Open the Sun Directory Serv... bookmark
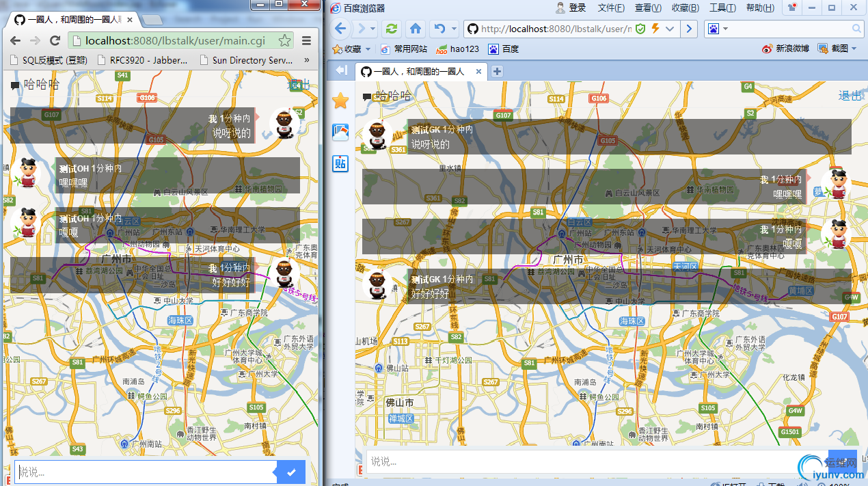 point(246,60)
